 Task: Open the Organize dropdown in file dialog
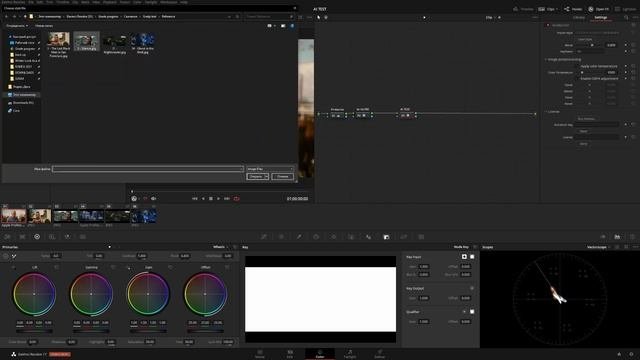pos(17,26)
